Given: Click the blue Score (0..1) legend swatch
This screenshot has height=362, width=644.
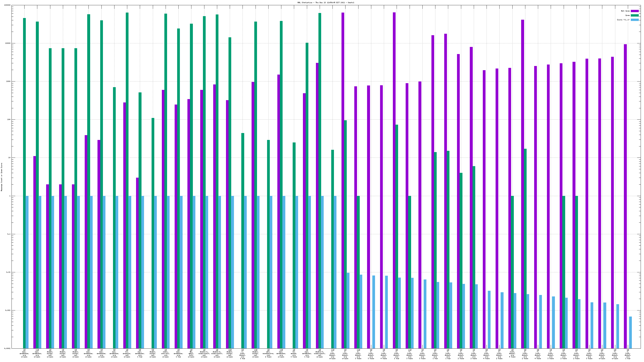Looking at the screenshot, I should point(635,20).
